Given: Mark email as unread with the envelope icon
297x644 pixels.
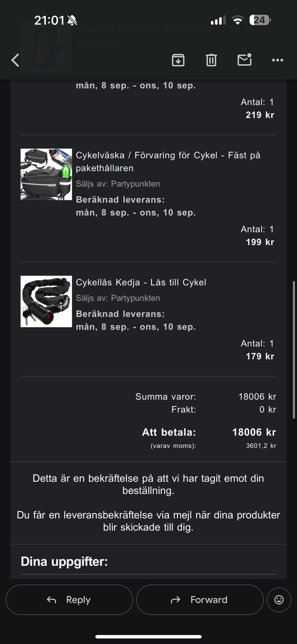Looking at the screenshot, I should (x=244, y=60).
